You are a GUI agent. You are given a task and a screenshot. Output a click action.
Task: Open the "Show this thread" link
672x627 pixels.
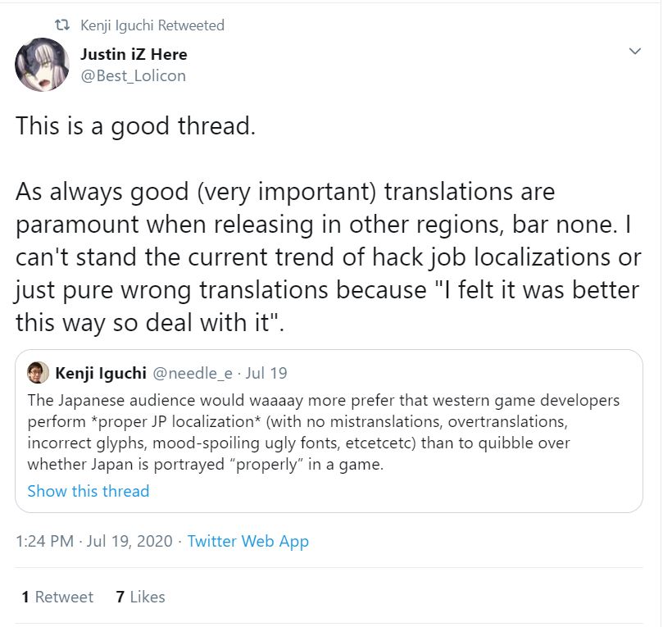[x=89, y=491]
